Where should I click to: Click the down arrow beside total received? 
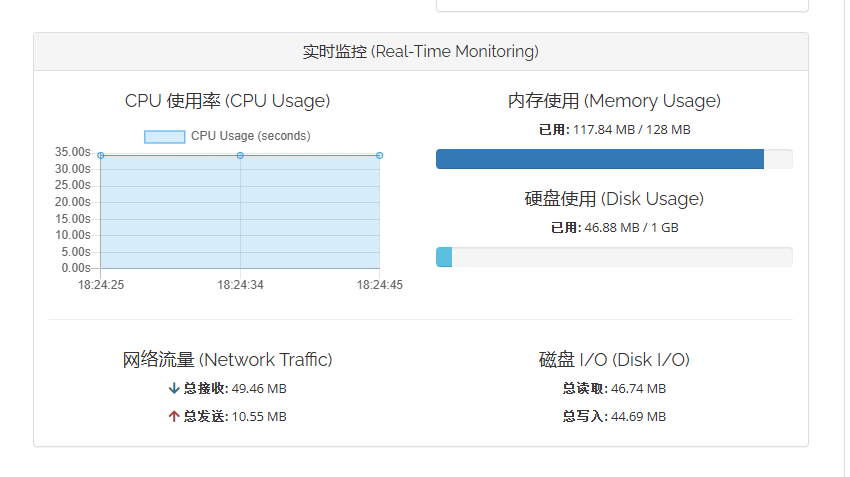174,388
